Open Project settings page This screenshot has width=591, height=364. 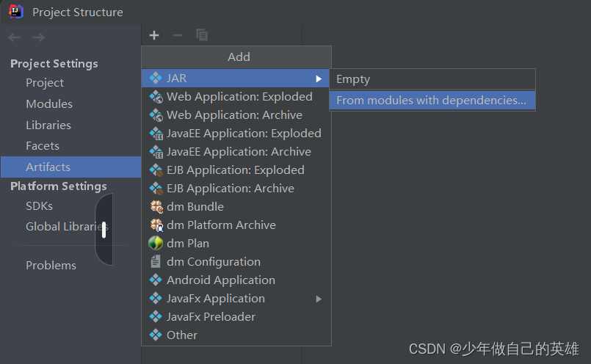tap(45, 82)
